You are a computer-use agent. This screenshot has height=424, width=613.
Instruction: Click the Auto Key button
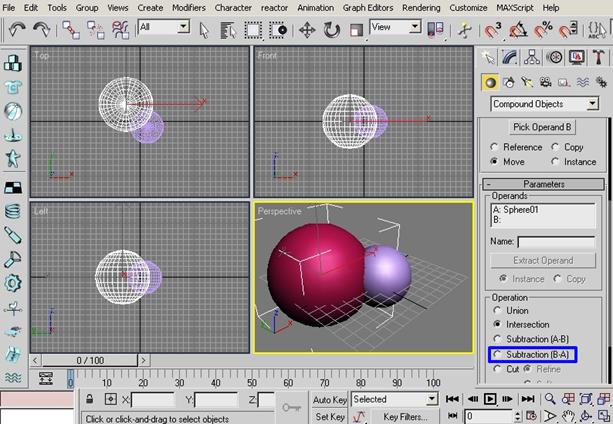point(330,399)
